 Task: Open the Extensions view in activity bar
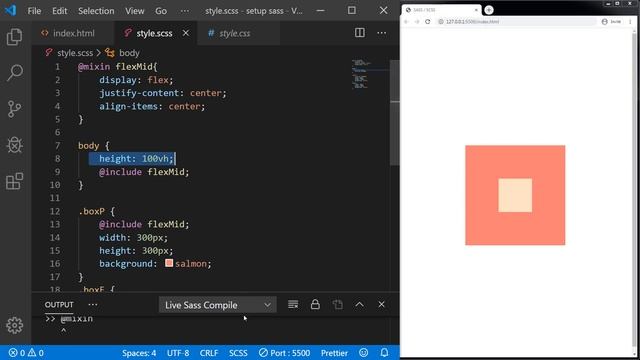[15, 181]
